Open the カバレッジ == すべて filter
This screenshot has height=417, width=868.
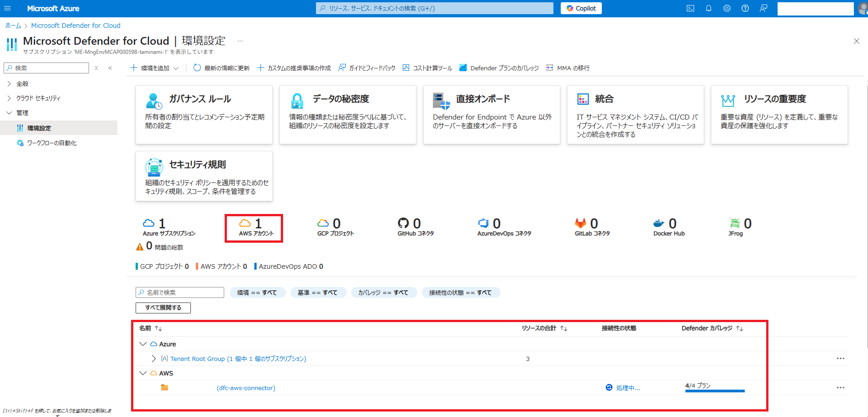point(384,292)
